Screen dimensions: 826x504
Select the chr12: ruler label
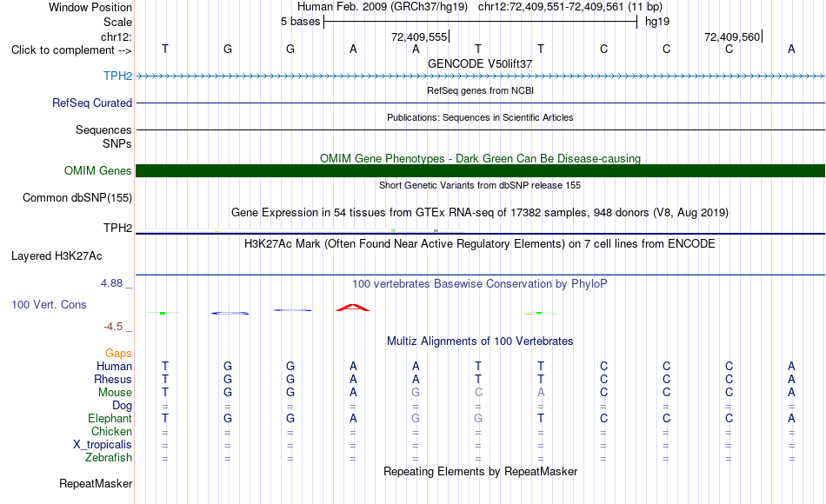(x=117, y=36)
